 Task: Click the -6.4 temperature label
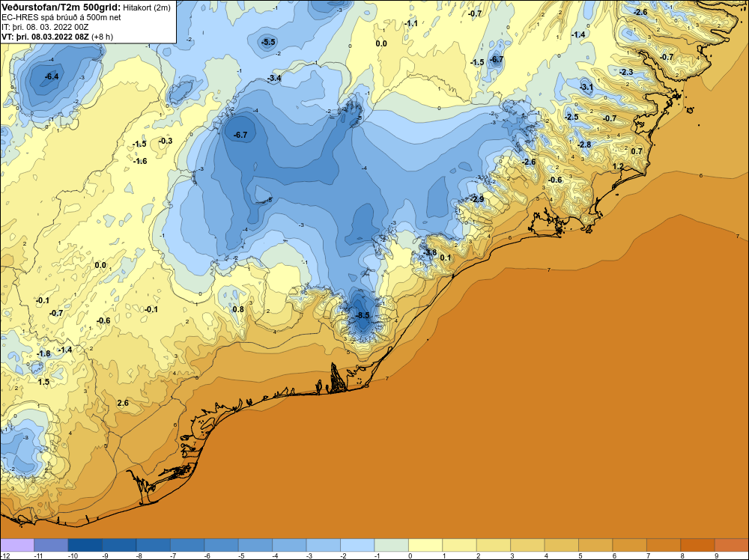51,76
